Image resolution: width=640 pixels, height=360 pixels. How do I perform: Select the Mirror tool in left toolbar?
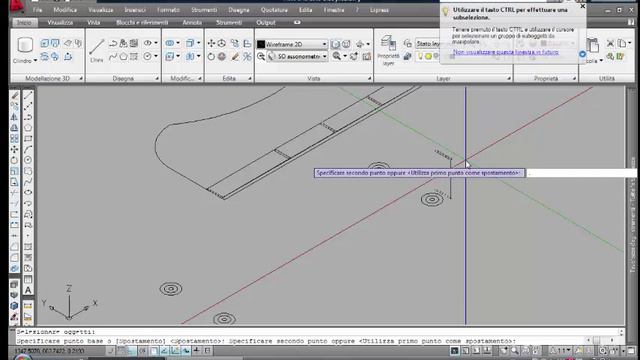pos(14,117)
